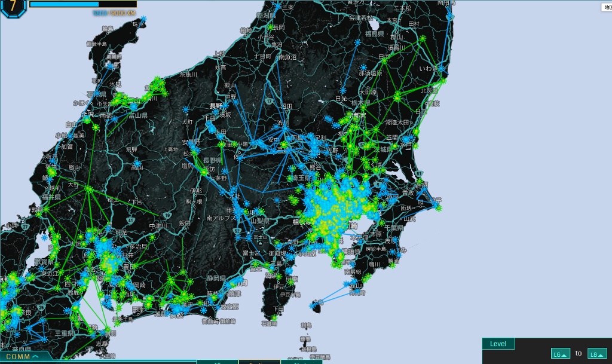
Task: Click the 多治見 city label
Action: (x=138, y=247)
